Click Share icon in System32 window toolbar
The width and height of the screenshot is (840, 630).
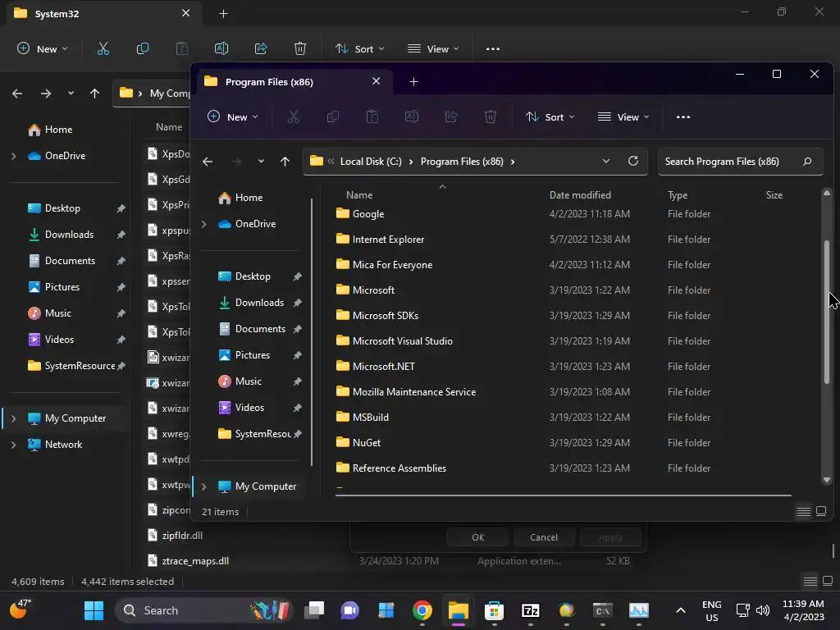coord(261,48)
